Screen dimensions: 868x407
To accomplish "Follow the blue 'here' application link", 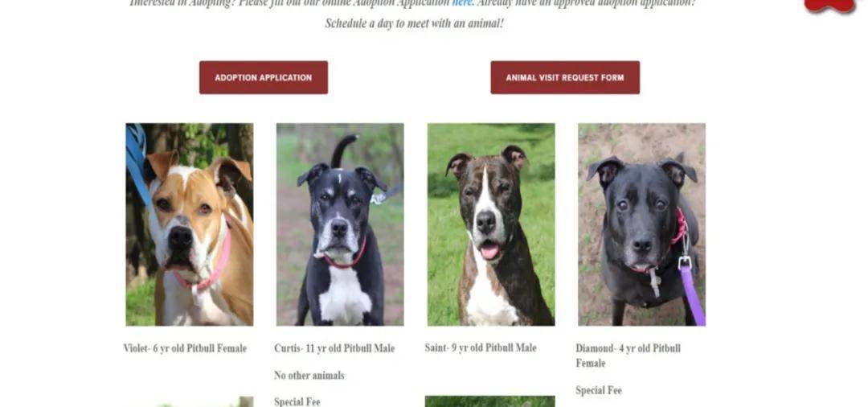I will point(461,3).
